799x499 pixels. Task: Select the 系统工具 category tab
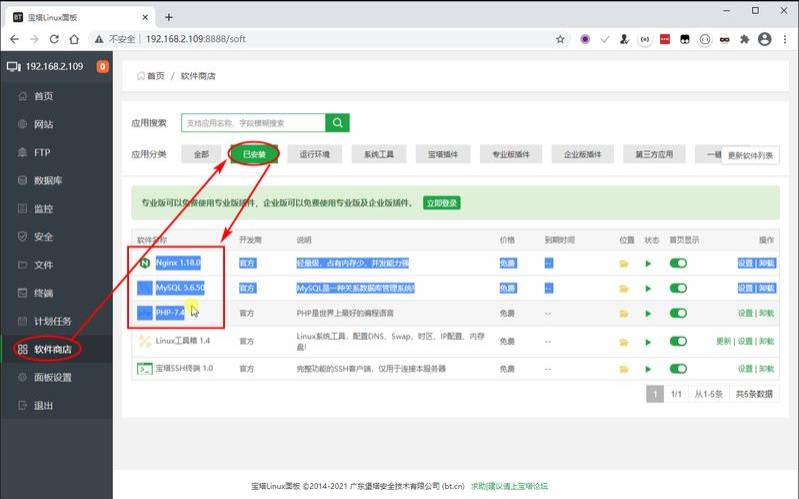tap(379, 154)
